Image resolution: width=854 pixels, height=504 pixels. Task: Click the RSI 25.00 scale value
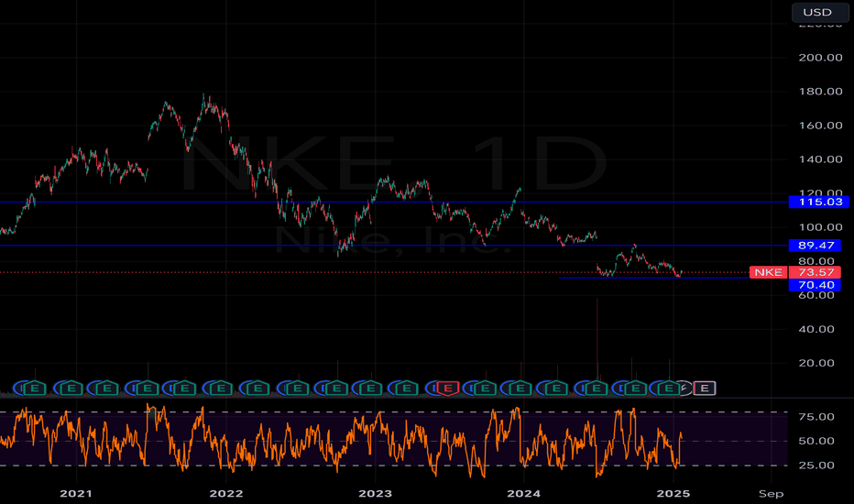(x=816, y=466)
